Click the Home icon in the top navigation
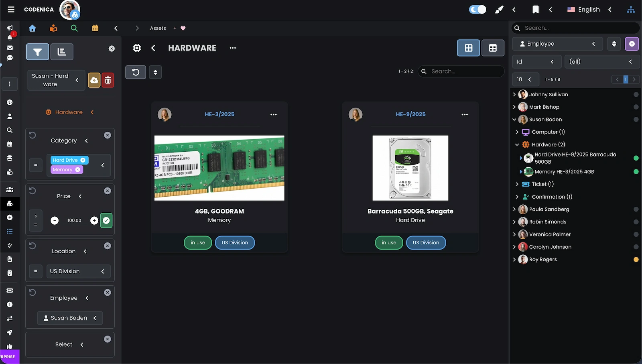 (32, 28)
